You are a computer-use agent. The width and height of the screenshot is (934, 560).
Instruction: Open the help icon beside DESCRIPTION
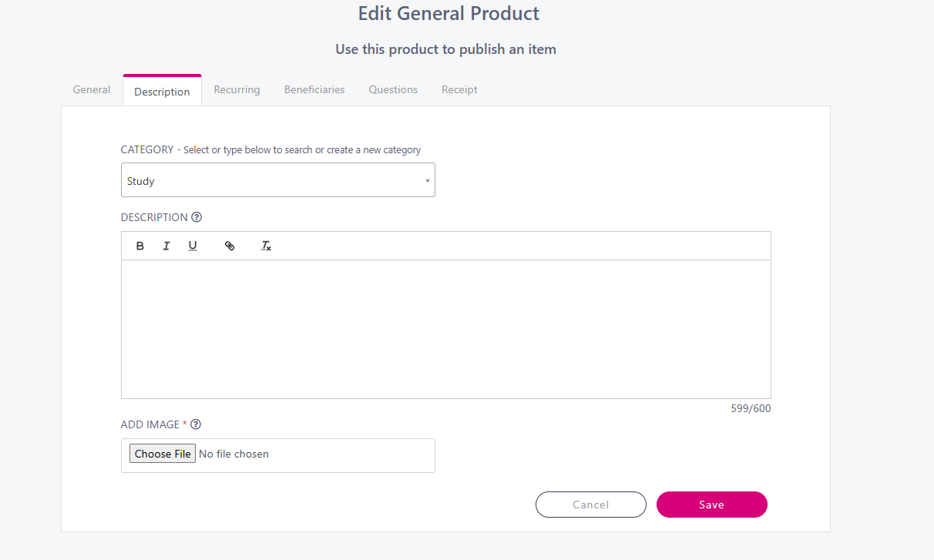tap(197, 217)
